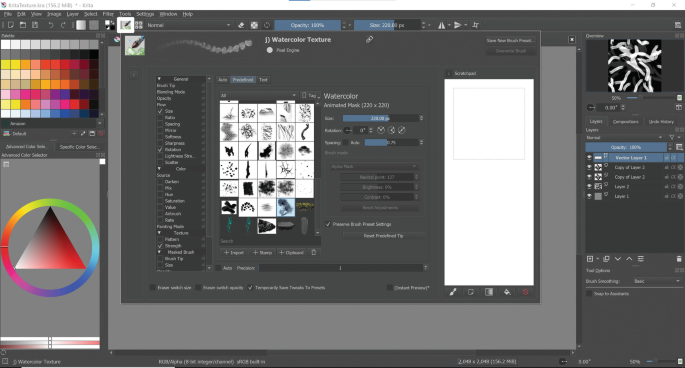Rename the Watercolor Texture brush preset
The width and height of the screenshot is (685, 368).
(370, 40)
